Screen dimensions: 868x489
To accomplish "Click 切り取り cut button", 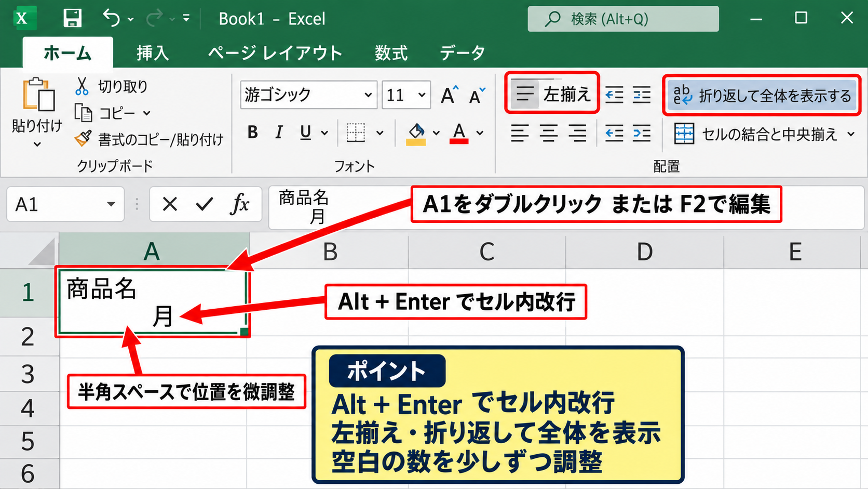I will click(x=111, y=86).
